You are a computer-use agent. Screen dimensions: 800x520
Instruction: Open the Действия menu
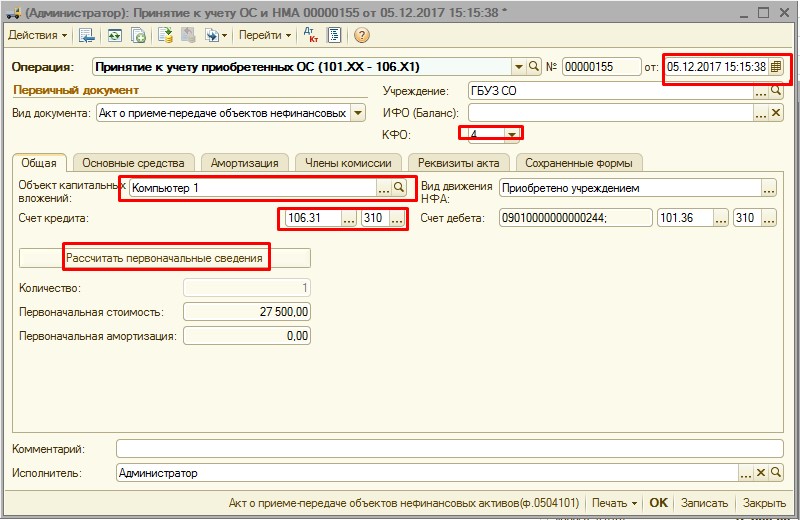38,35
